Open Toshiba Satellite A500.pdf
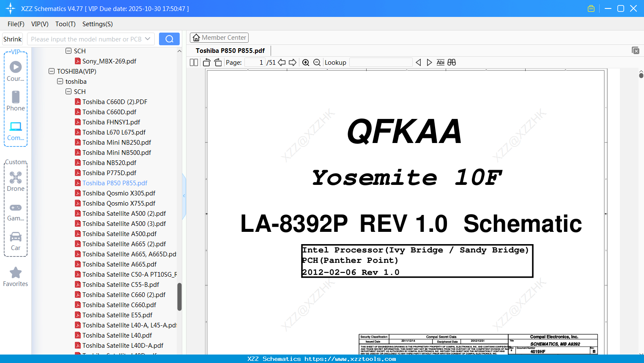 click(x=119, y=234)
